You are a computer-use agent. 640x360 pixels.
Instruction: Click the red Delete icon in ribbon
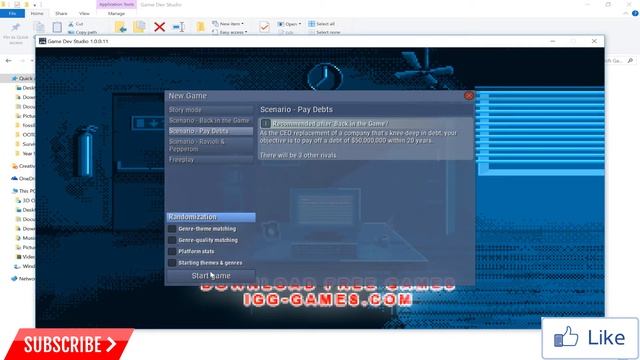pos(160,27)
